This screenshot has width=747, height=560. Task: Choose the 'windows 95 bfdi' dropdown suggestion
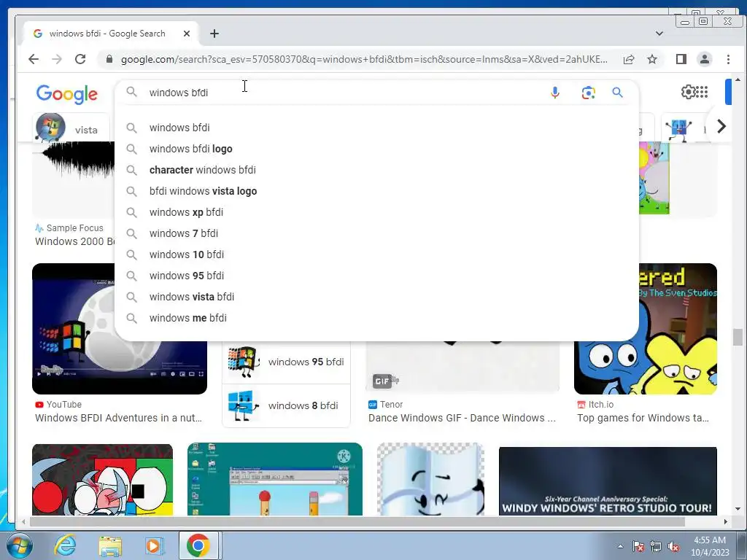pyautogui.click(x=376, y=276)
